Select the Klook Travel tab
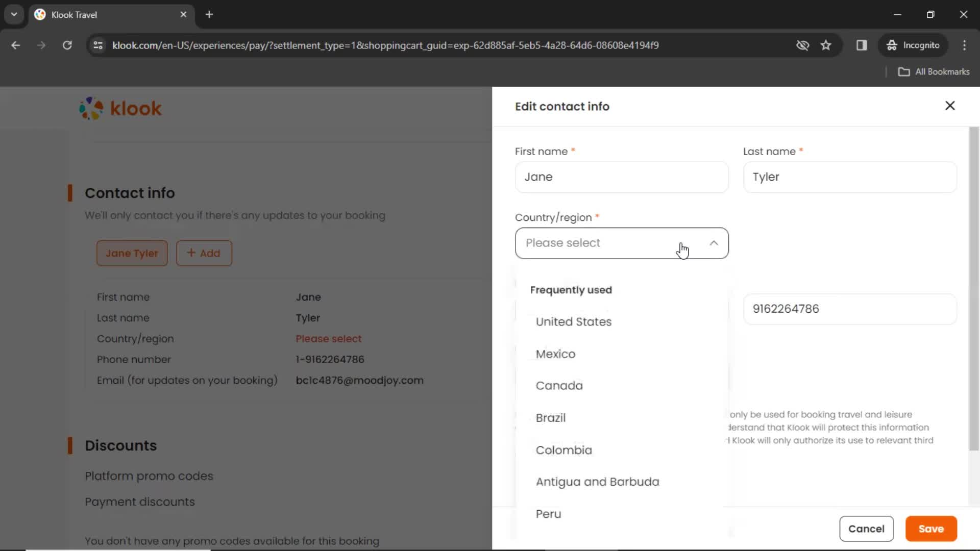This screenshot has height=551, width=980. point(111,15)
